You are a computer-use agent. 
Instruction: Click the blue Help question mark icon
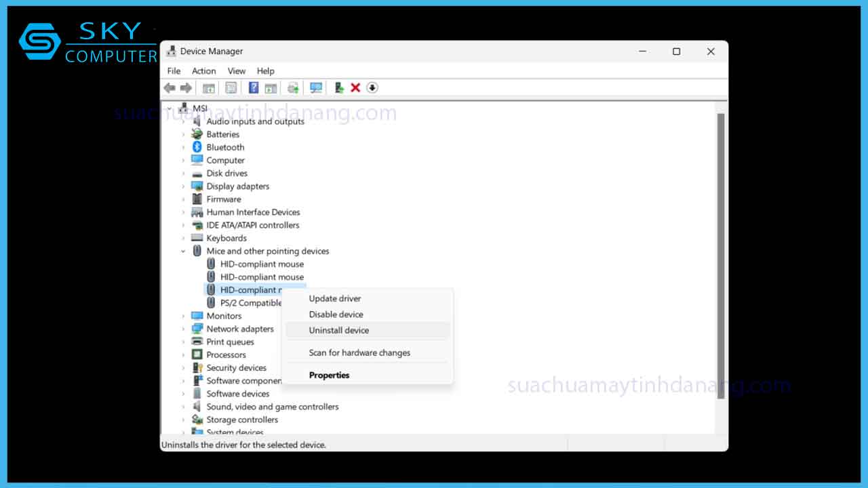tap(254, 88)
